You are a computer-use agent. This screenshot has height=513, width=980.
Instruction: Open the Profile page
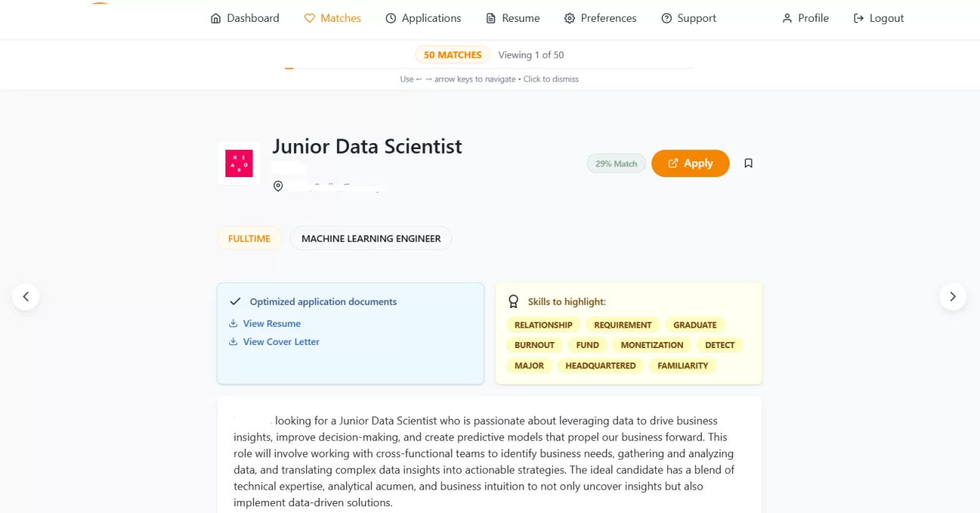[805, 18]
